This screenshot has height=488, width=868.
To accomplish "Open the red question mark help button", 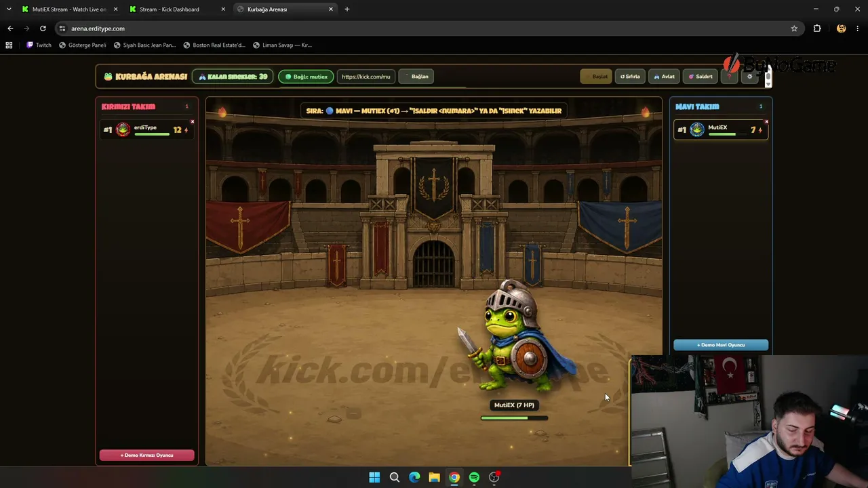I will coord(729,77).
